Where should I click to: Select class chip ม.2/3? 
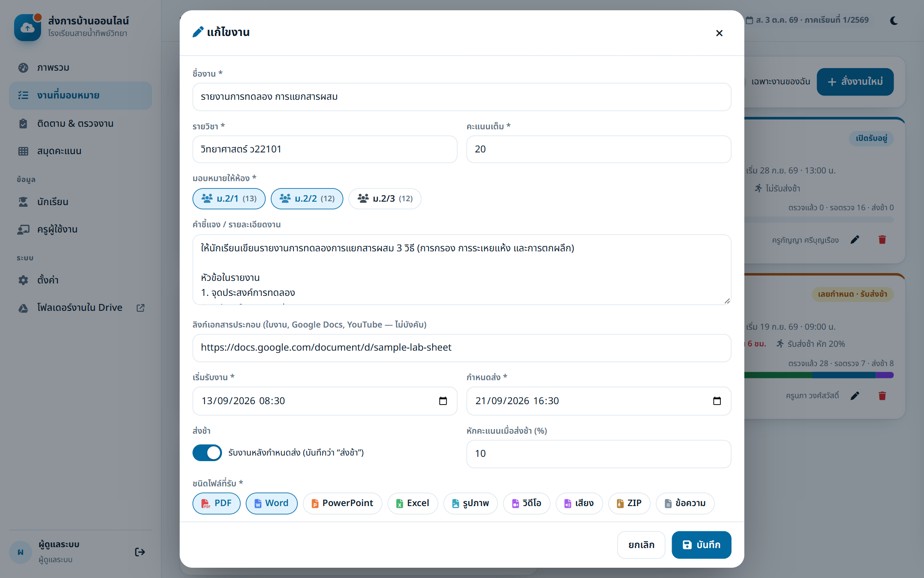click(385, 199)
